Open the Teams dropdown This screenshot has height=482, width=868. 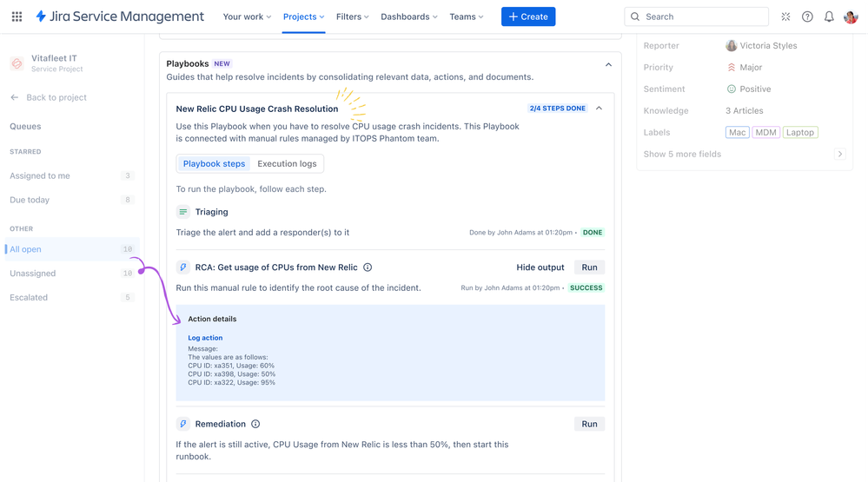click(x=466, y=17)
